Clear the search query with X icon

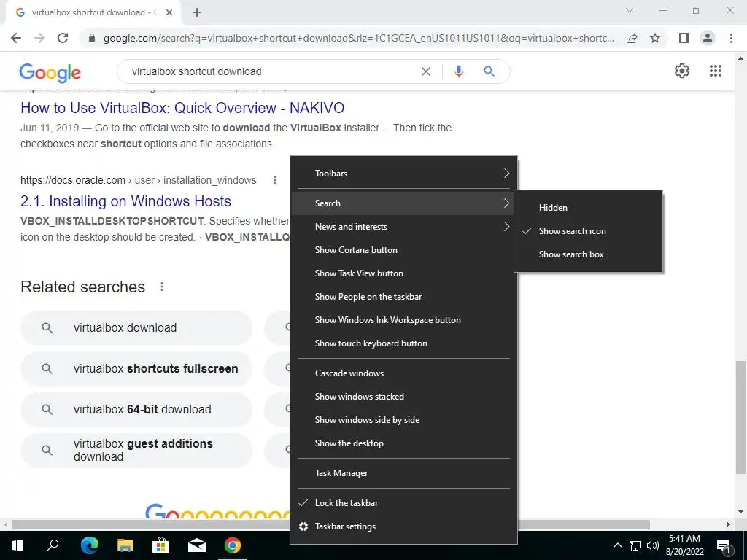coord(426,71)
